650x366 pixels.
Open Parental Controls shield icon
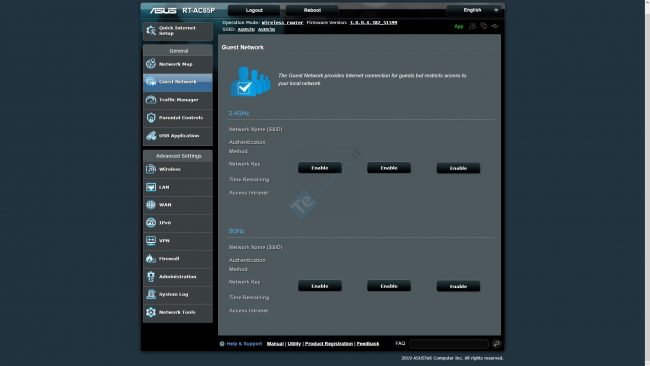click(x=150, y=117)
